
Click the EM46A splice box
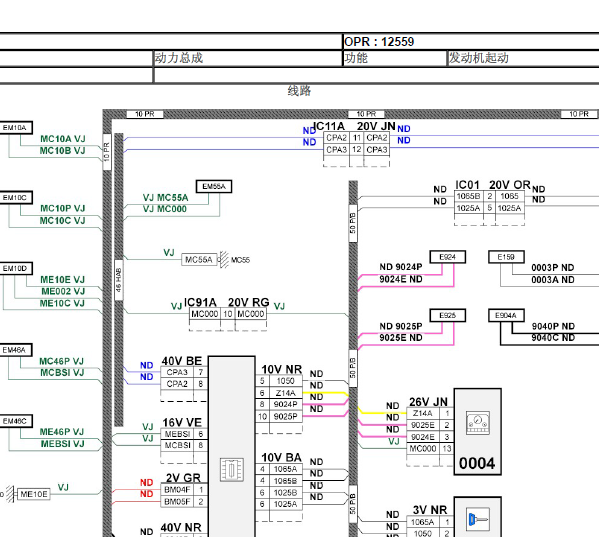point(15,350)
